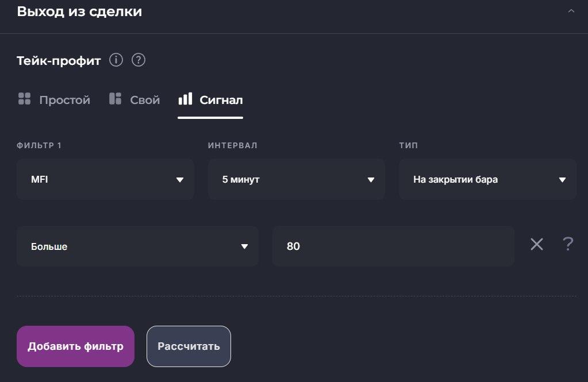Remove the filter with the X icon
The width and height of the screenshot is (588, 382).
point(536,245)
